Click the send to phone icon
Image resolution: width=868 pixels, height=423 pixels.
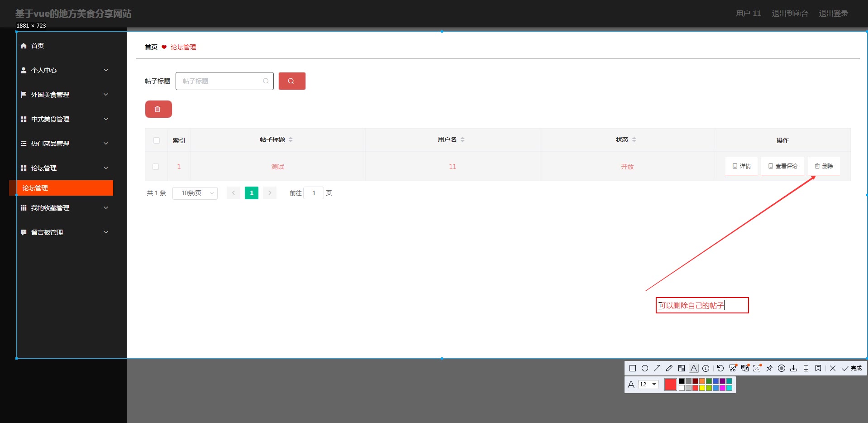click(806, 368)
